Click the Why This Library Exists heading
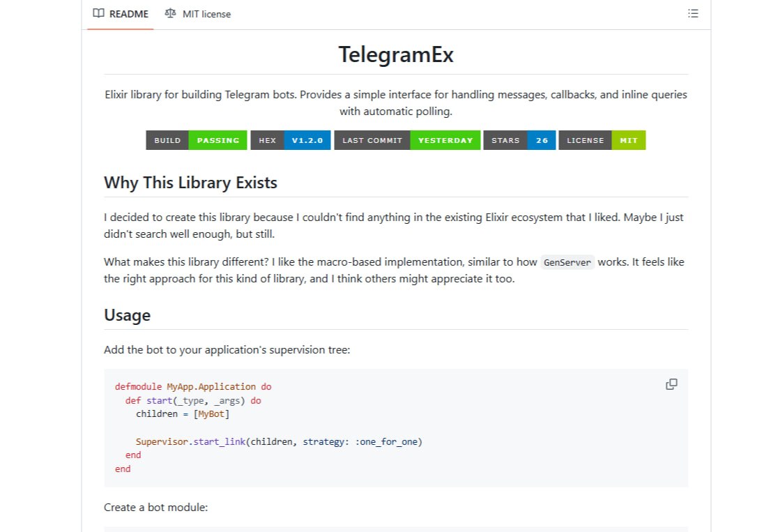Image resolution: width=771 pixels, height=532 pixels. tap(190, 183)
